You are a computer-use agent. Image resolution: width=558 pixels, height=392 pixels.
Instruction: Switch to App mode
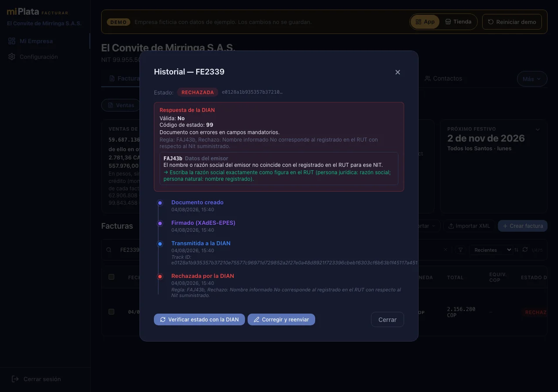click(425, 22)
